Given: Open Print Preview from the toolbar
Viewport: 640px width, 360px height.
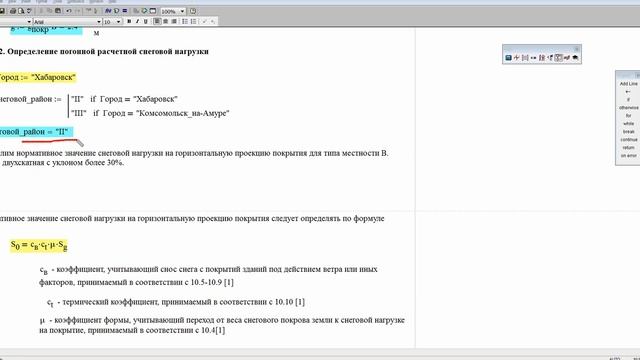Looking at the screenshot, I should [21, 11].
